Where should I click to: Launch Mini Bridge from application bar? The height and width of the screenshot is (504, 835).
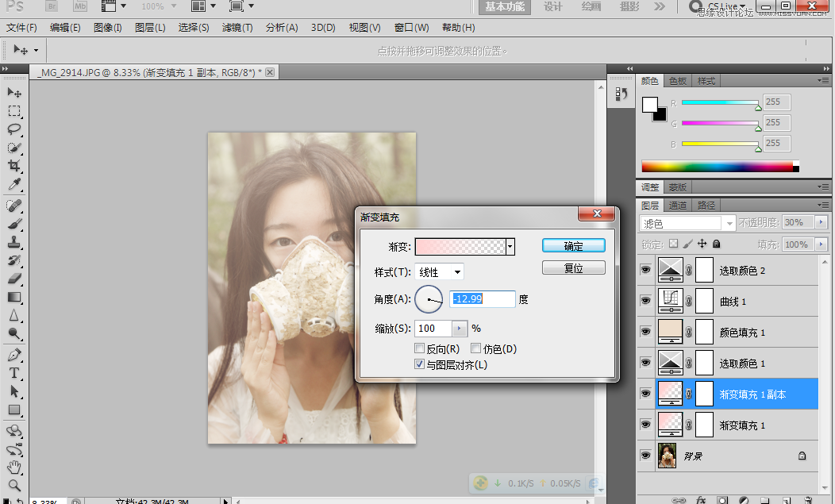(80, 6)
